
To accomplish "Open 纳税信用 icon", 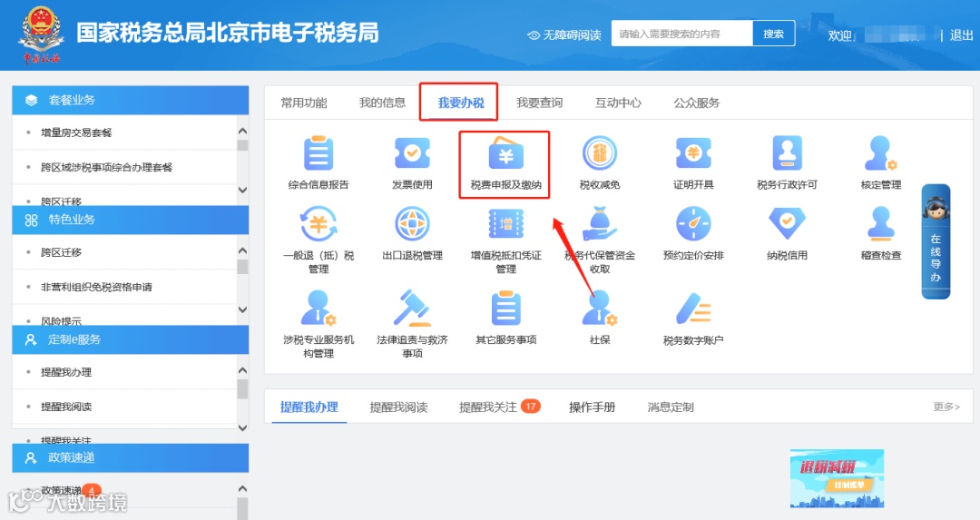I will pos(787,224).
